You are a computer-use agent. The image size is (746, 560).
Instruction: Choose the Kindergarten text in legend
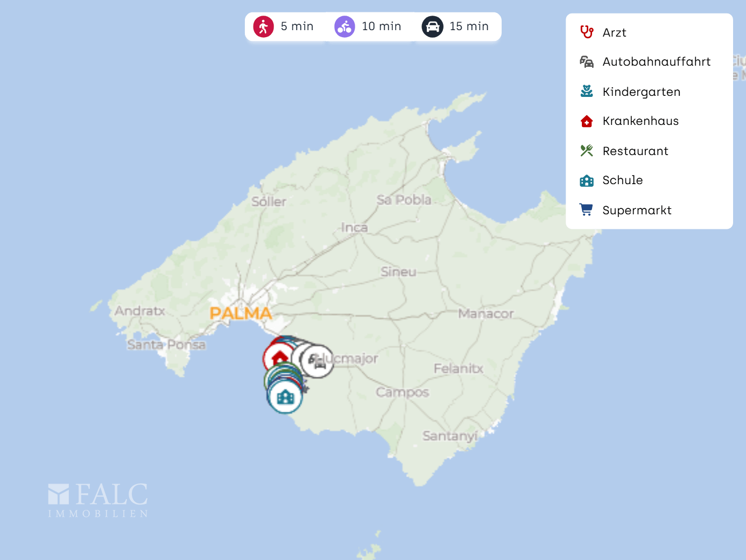coord(641,92)
